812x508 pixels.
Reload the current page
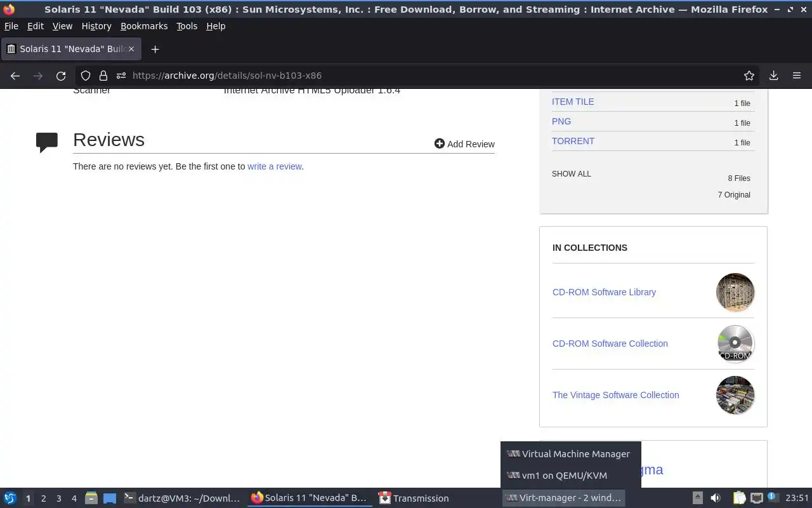tap(61, 76)
